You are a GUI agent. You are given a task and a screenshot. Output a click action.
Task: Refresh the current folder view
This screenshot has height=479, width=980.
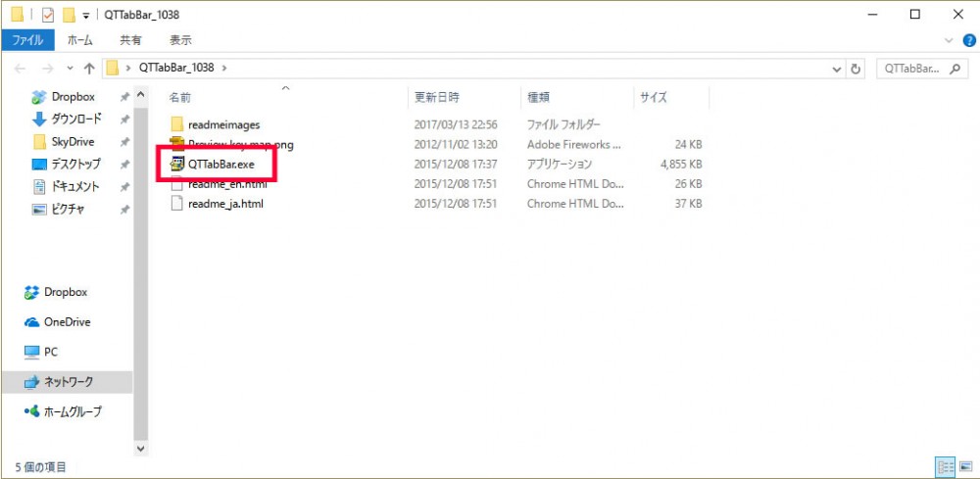(x=857, y=70)
